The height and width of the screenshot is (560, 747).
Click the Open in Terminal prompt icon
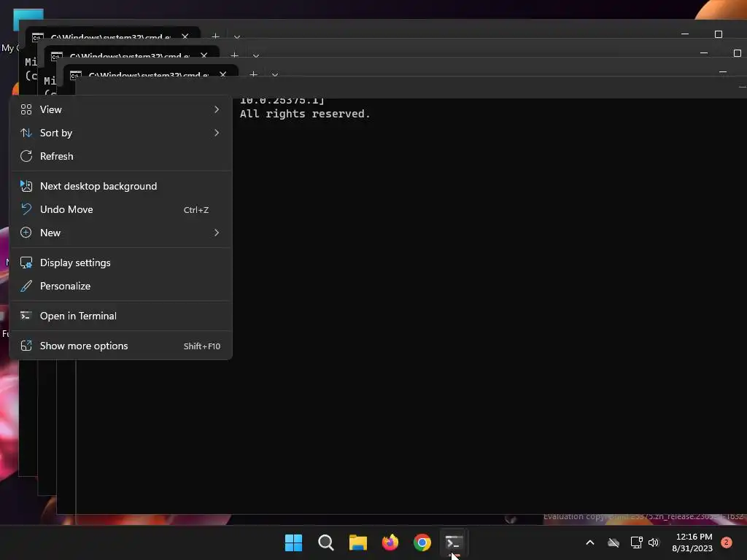[26, 316]
